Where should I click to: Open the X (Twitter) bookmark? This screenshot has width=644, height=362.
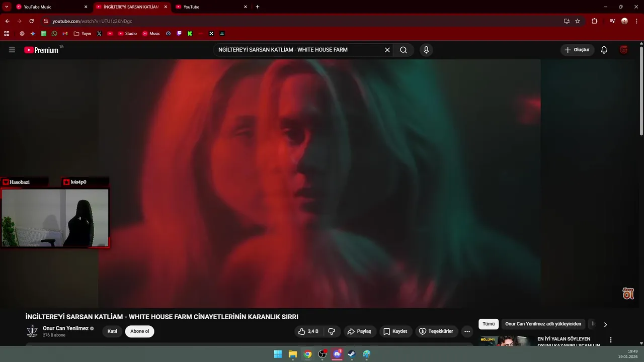click(x=99, y=34)
